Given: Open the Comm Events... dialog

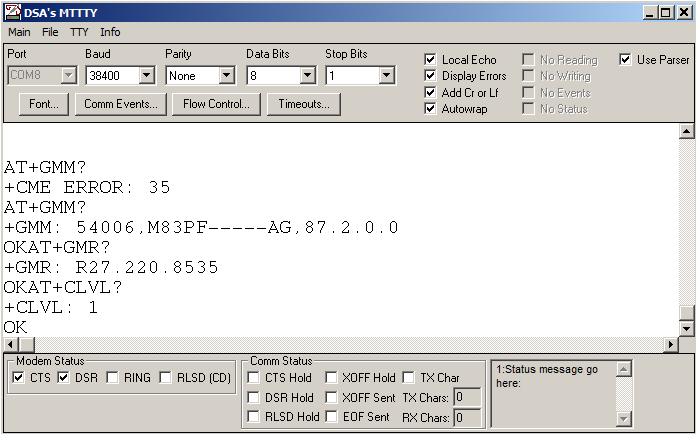Looking at the screenshot, I should click(120, 104).
